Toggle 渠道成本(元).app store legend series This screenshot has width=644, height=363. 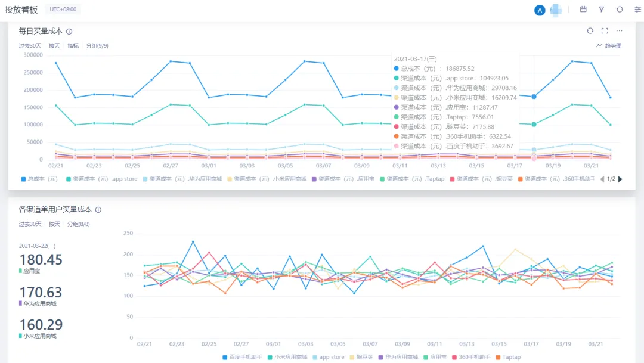click(x=102, y=179)
